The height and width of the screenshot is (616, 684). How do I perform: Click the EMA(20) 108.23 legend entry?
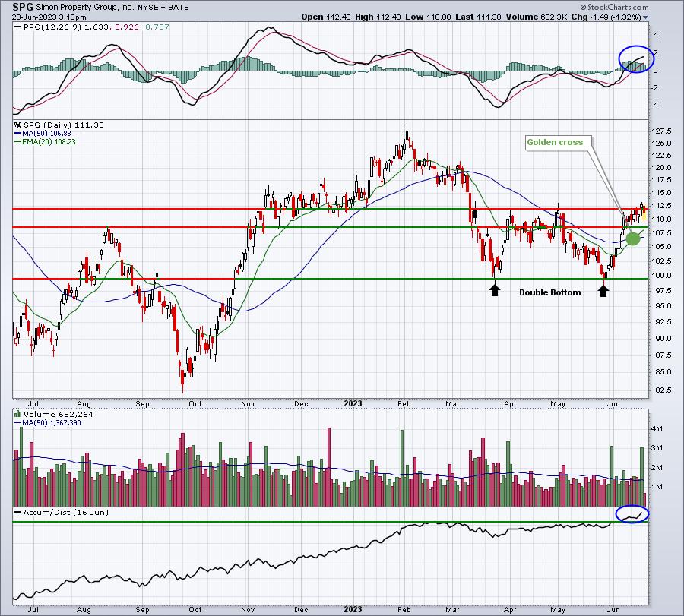(x=45, y=142)
